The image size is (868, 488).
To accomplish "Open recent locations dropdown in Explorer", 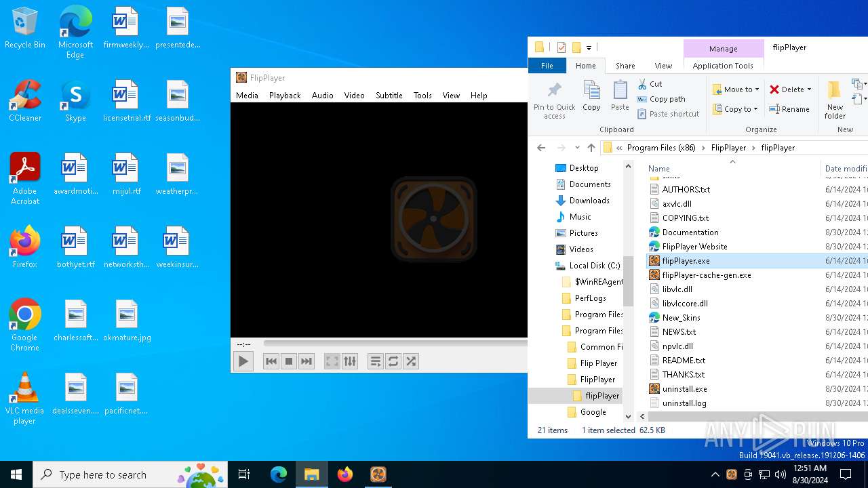I will point(577,148).
